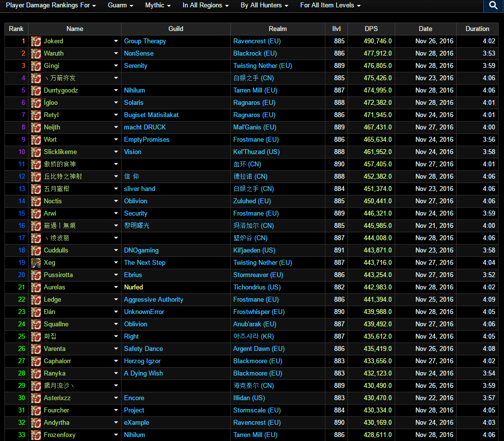Click the hunter icon next to Wort
The width and height of the screenshot is (504, 441).
[x=35, y=139]
